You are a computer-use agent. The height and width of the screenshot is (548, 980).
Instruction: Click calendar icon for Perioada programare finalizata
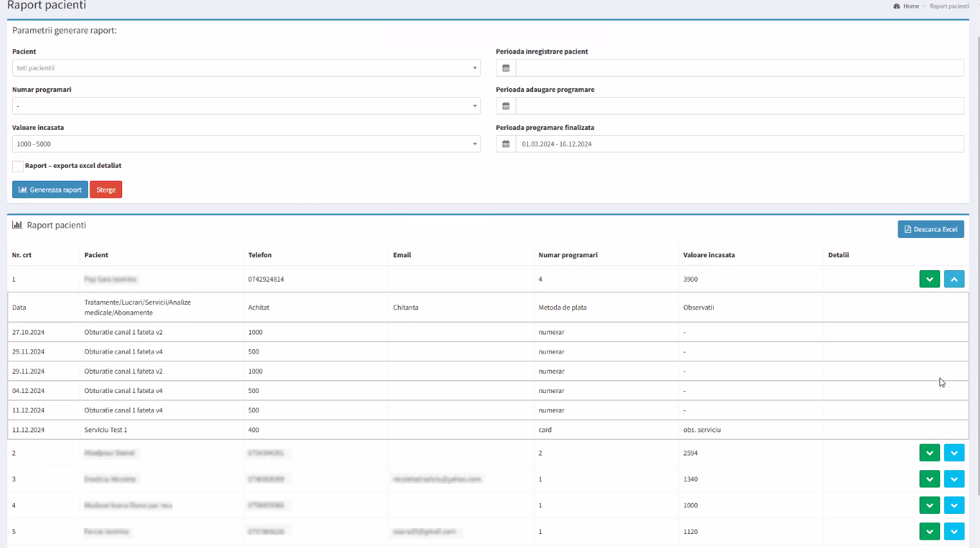coord(506,144)
